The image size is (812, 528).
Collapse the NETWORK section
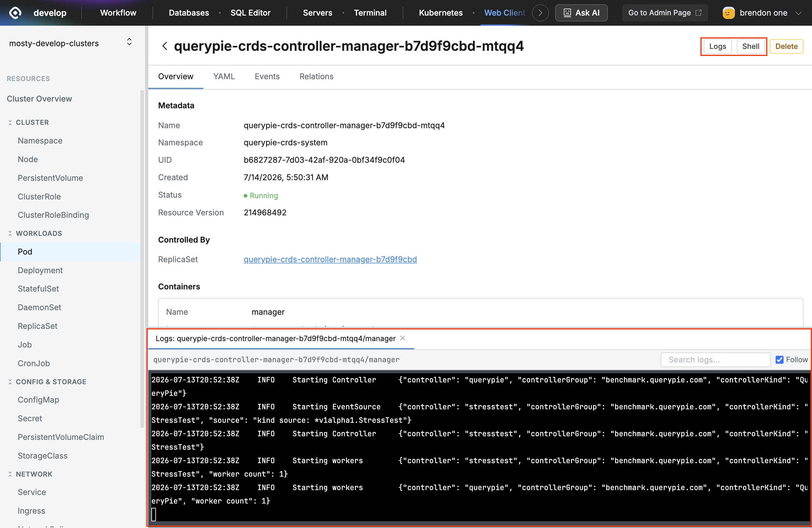[10, 474]
